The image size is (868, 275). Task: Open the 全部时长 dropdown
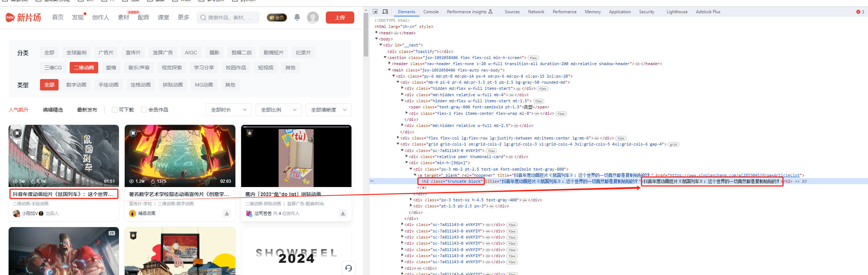pyautogui.click(x=229, y=110)
